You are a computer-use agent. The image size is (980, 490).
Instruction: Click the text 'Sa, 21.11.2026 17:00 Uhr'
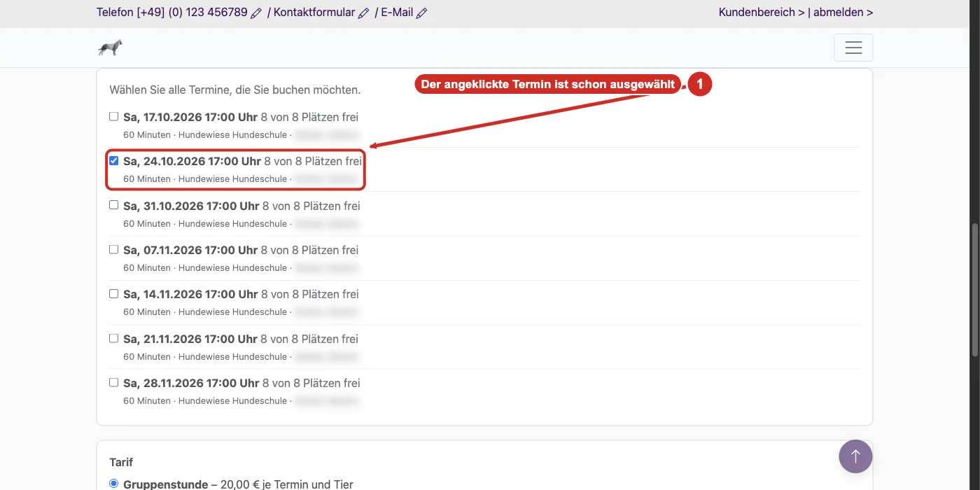pos(190,339)
